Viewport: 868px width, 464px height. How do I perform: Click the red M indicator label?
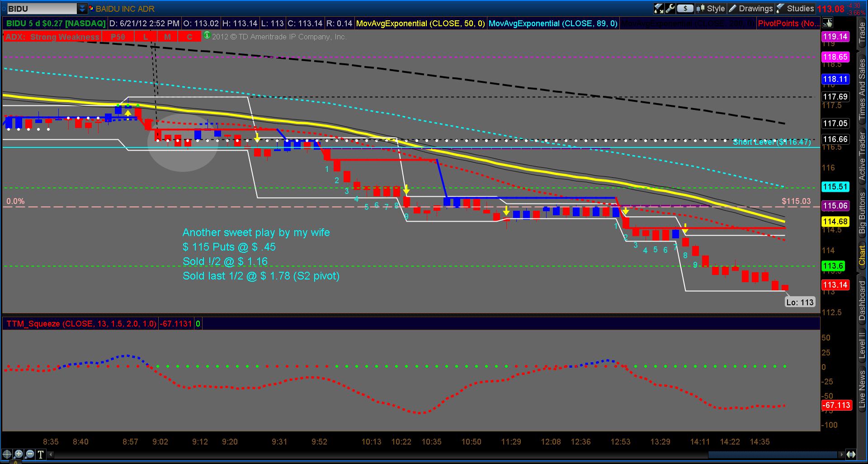[168, 37]
